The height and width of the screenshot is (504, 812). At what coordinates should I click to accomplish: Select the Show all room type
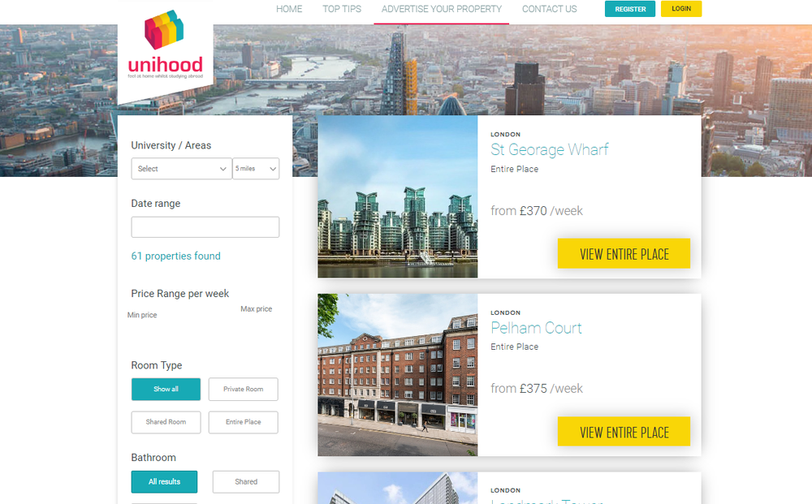pos(166,389)
